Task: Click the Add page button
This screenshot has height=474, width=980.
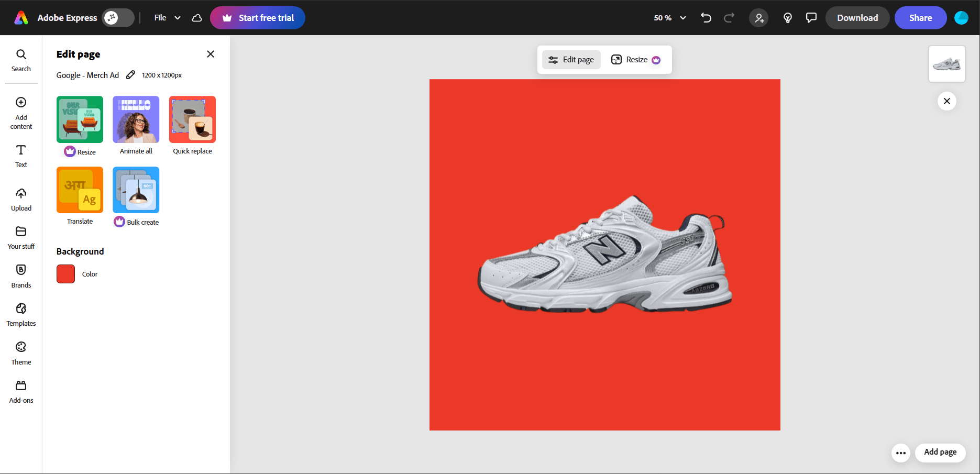Action: click(940, 452)
